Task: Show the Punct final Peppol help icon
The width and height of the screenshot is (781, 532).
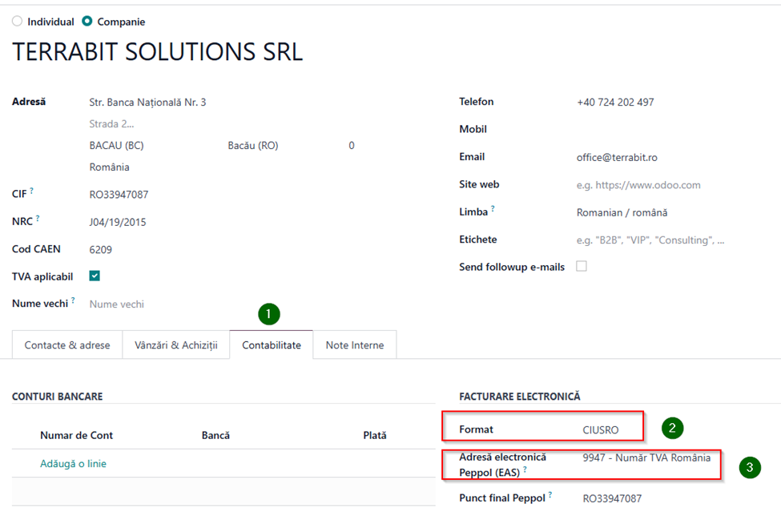Action: (x=550, y=494)
